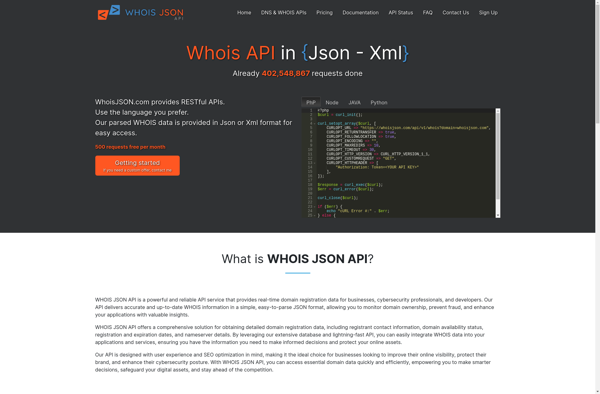600x394 pixels.
Task: Click the code editor scroll up arrow
Action: point(498,111)
